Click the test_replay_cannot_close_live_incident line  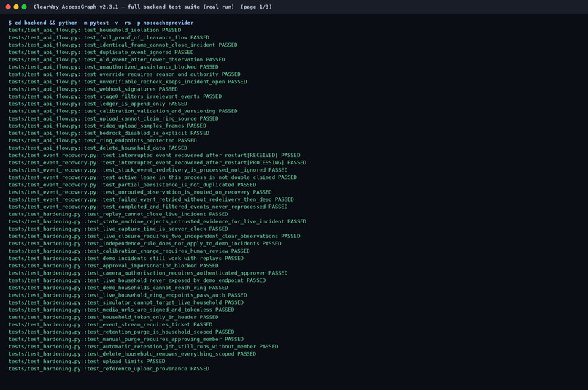tap(118, 214)
